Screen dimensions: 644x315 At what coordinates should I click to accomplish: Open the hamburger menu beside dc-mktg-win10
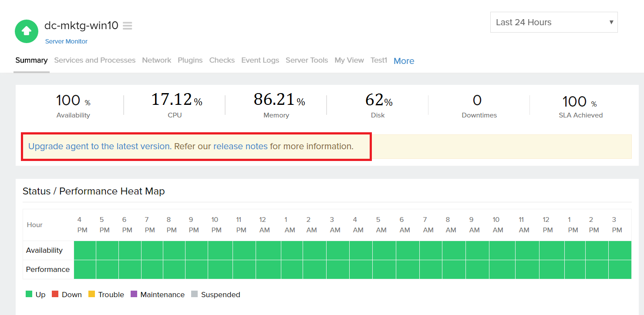(127, 26)
